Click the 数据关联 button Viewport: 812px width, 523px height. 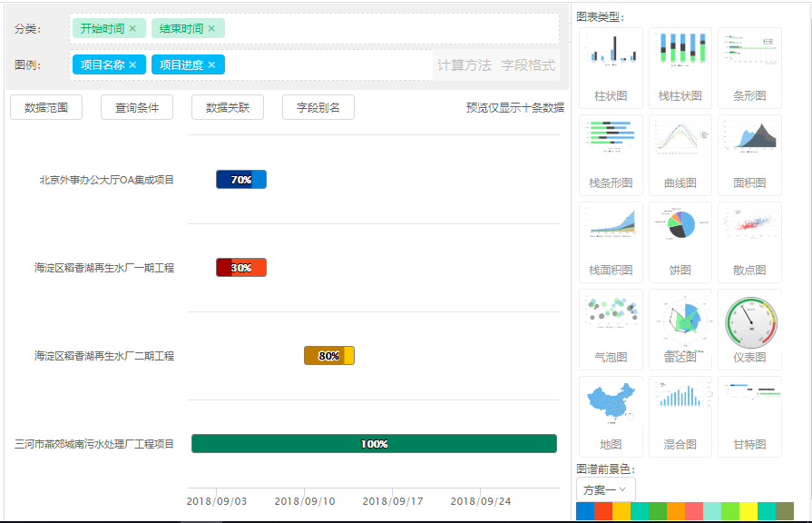pos(228,108)
